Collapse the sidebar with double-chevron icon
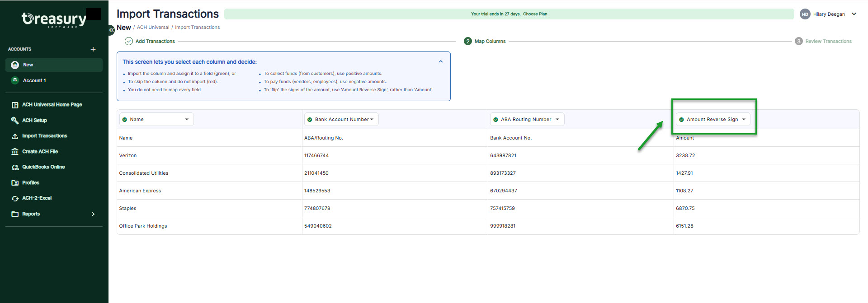868x303 pixels. (x=111, y=30)
